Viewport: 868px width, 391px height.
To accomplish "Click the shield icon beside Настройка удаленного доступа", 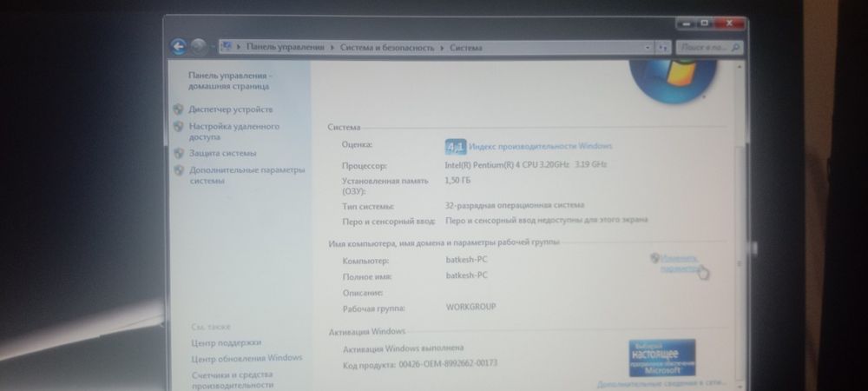I will pyautogui.click(x=178, y=126).
